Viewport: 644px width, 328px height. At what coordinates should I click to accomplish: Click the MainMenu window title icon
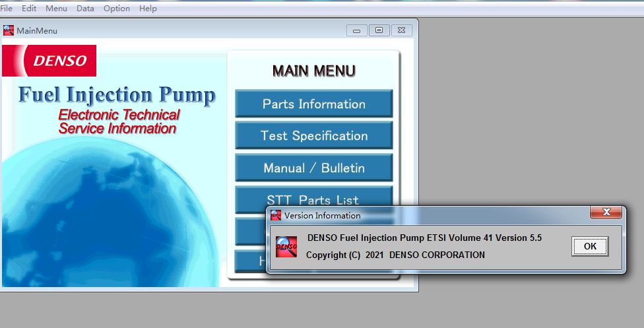(8, 30)
